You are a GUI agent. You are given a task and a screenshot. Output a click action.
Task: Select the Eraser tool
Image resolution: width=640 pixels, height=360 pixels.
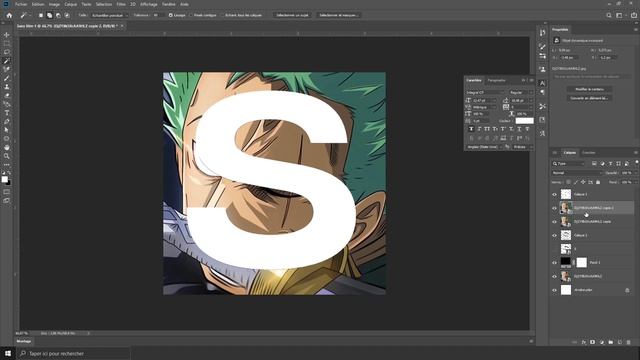point(7,96)
